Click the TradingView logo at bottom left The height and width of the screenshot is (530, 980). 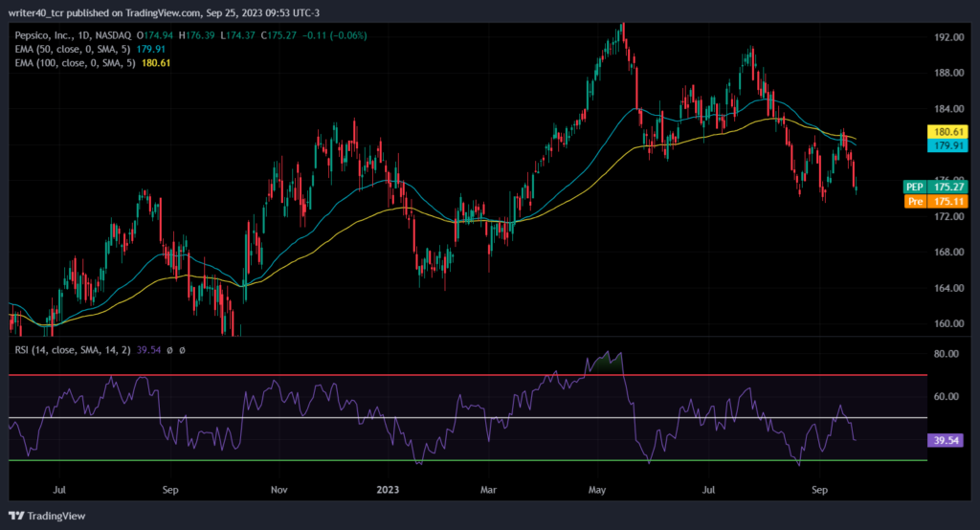[48, 516]
